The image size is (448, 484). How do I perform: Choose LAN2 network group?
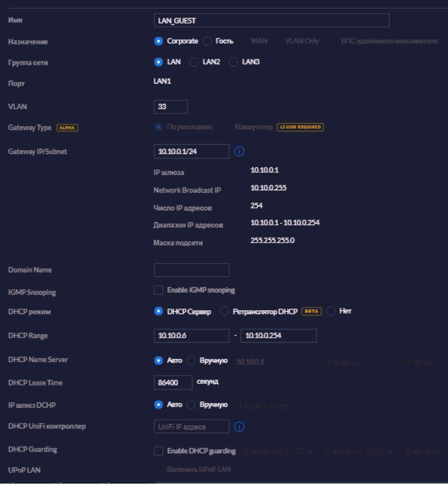pos(194,62)
